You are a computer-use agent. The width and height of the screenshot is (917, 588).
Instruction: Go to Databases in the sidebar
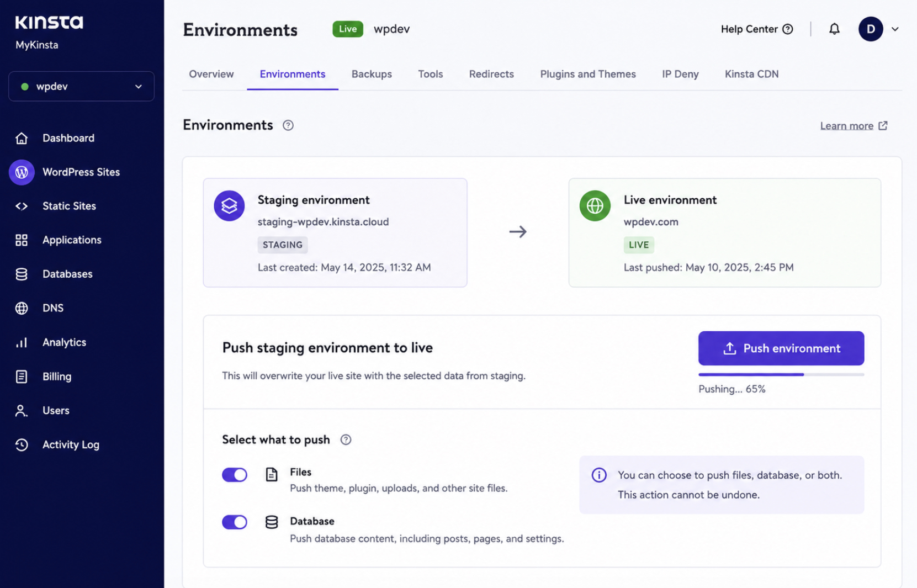click(67, 274)
